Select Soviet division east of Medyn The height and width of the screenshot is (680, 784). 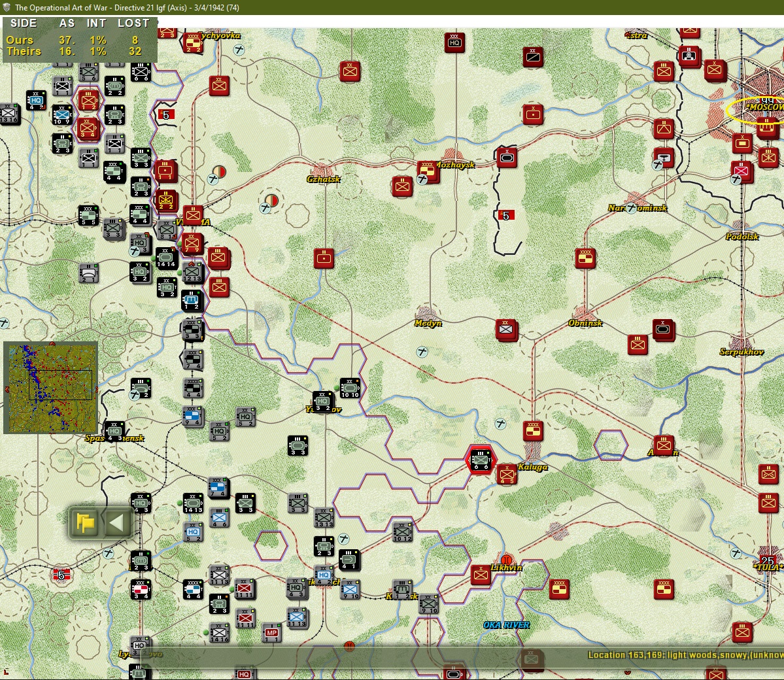(x=506, y=330)
